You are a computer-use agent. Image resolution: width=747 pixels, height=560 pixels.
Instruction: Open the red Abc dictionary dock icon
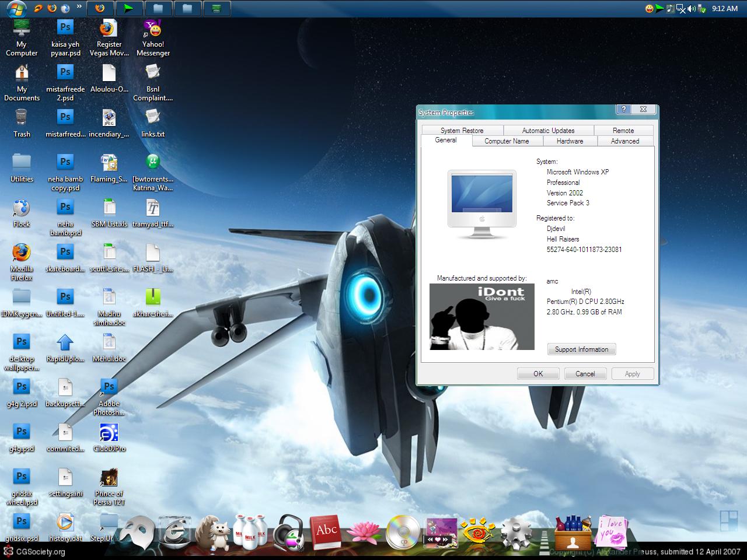[x=326, y=531]
